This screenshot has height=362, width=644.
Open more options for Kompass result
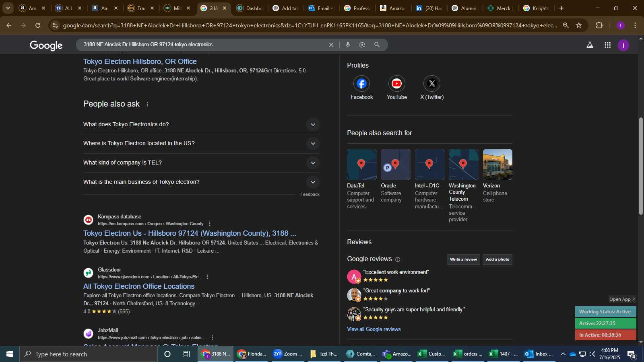(x=209, y=224)
